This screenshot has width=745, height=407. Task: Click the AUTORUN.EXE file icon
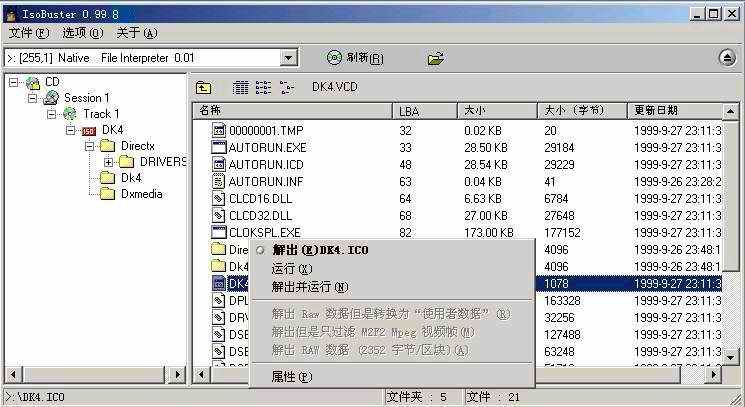(219, 147)
